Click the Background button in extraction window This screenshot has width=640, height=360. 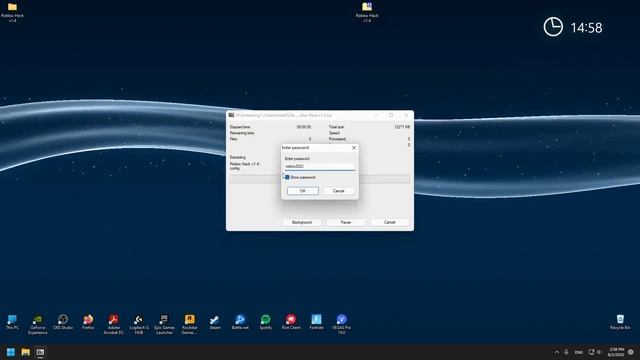tap(302, 222)
